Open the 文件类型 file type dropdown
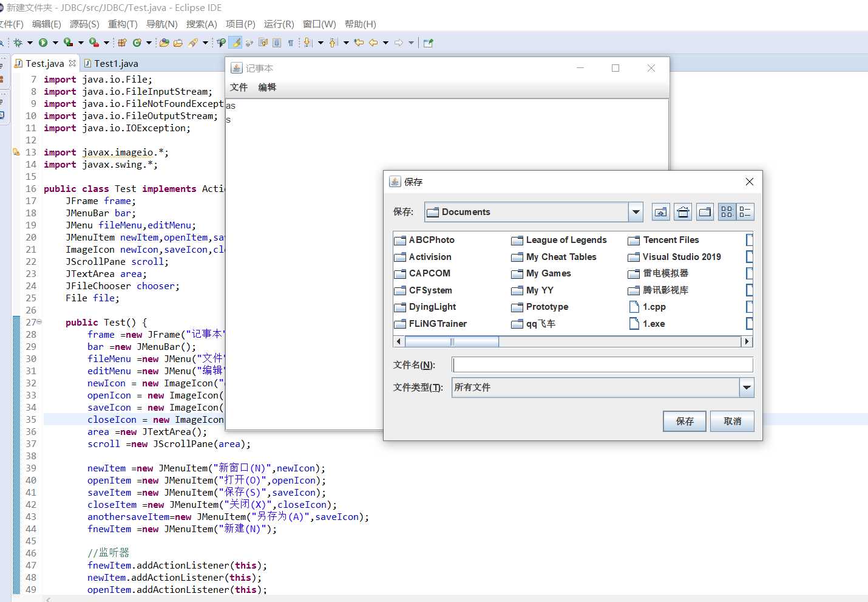 tap(747, 388)
